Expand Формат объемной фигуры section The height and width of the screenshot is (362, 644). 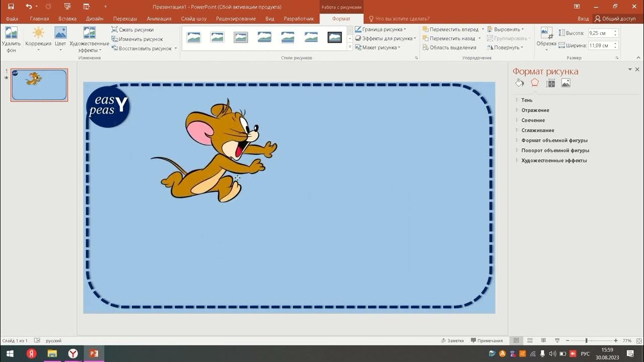coord(554,140)
